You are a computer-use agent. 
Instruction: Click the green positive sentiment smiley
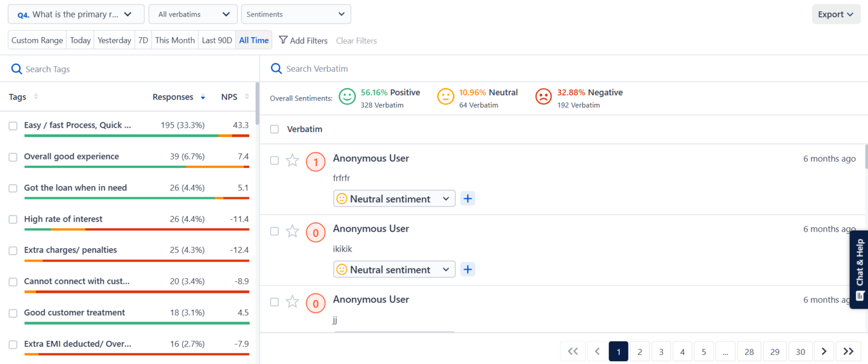tap(347, 97)
